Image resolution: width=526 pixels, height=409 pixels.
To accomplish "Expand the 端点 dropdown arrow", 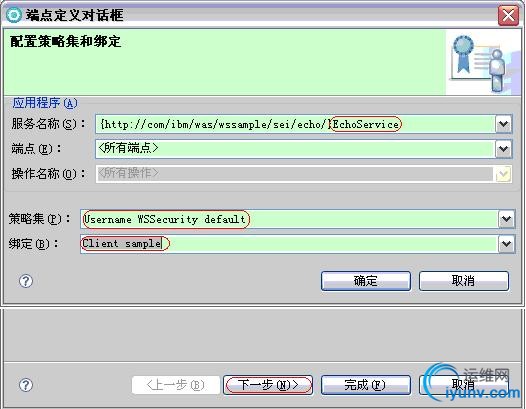I will click(504, 149).
